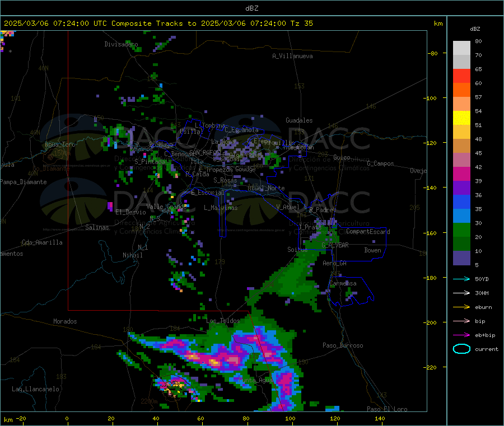The height and width of the screenshot is (426, 504).
Task: Click the Nihuil location label
Action: click(x=133, y=255)
